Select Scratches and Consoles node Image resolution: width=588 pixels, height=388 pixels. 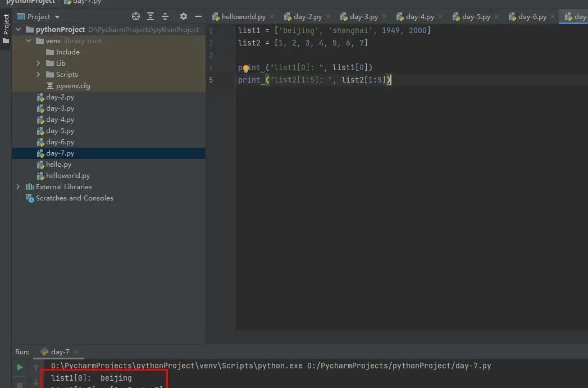[74, 198]
